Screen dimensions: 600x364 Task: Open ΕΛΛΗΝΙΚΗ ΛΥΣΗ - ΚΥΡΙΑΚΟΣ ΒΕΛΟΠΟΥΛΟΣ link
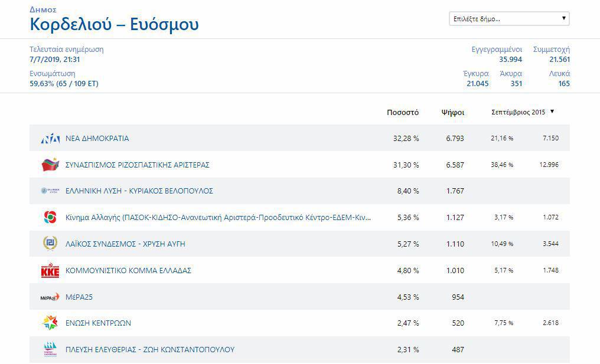(x=139, y=191)
